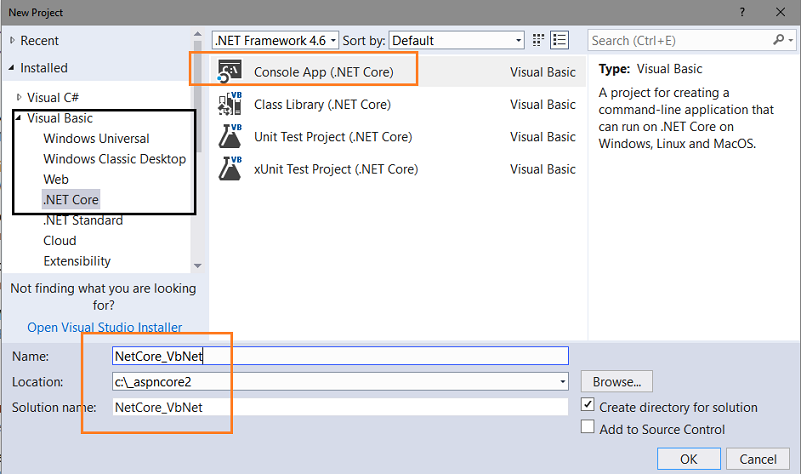
Task: Open the Sort by Default dropdown
Action: click(457, 40)
